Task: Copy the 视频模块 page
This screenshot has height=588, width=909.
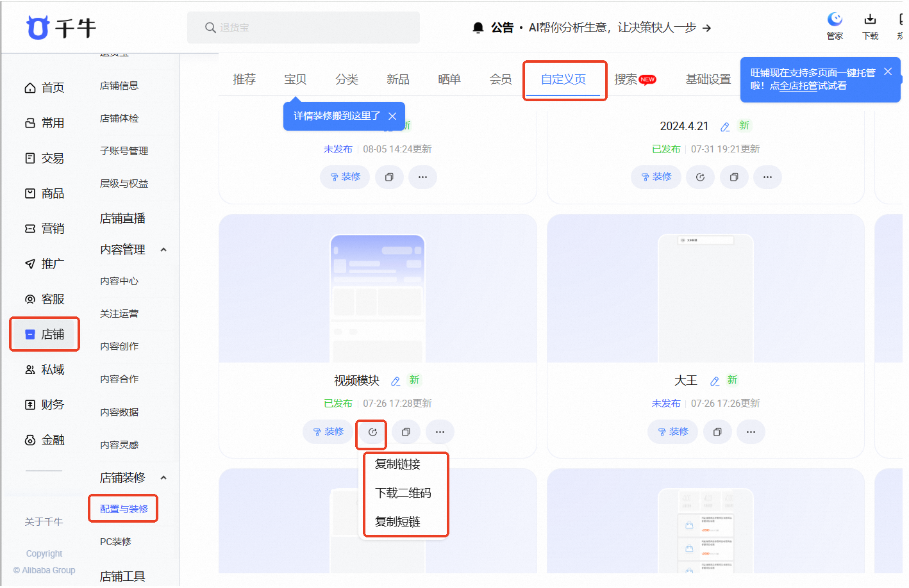Action: pos(406,432)
